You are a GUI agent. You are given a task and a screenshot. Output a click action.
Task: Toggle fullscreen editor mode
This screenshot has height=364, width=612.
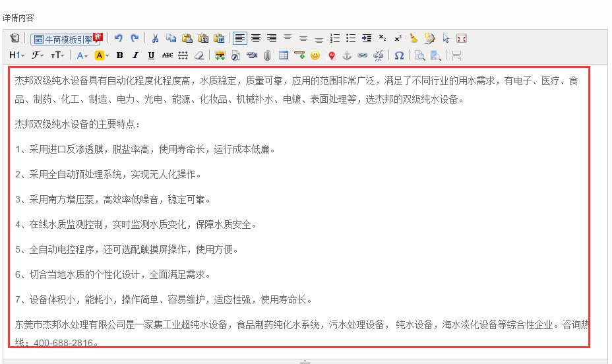pos(462,38)
